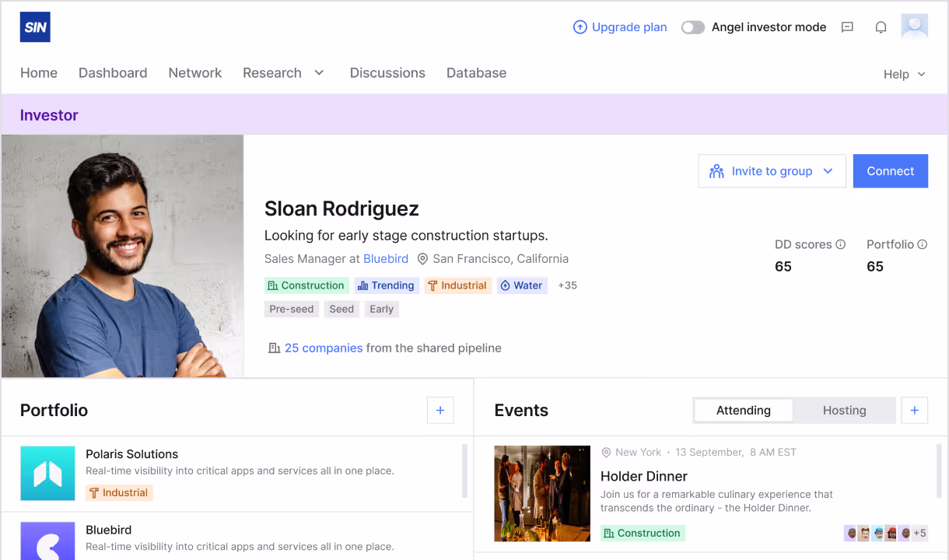949x560 pixels.
Task: Open the Holder Dinner event title
Action: [644, 476]
